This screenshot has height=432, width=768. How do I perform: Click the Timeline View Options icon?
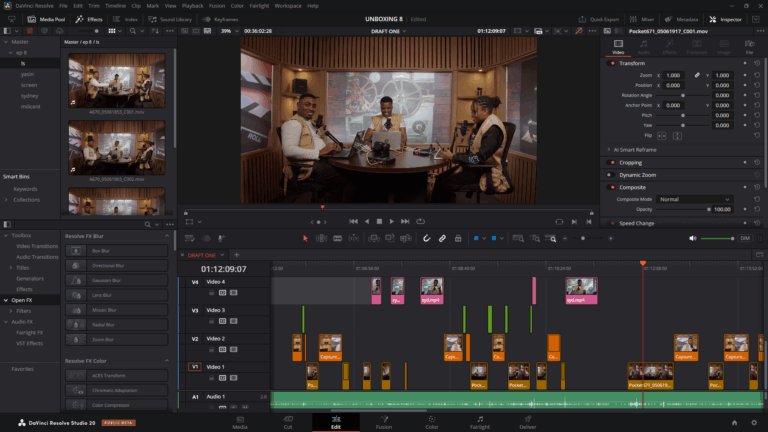point(190,239)
